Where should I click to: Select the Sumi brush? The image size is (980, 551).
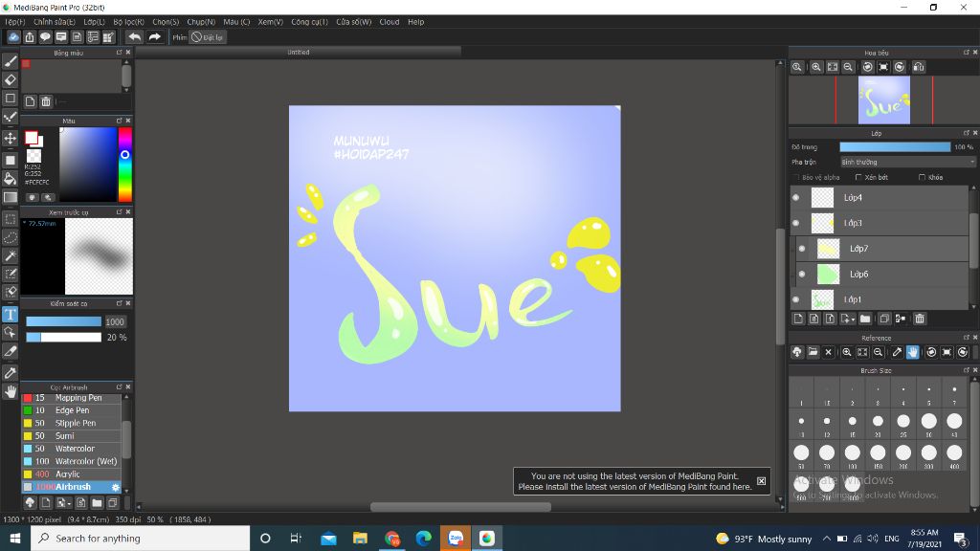[72, 436]
